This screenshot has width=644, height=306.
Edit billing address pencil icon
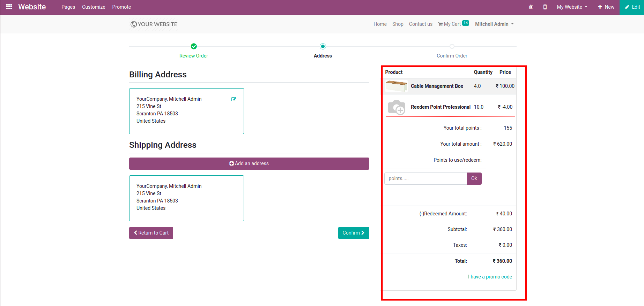click(x=234, y=99)
